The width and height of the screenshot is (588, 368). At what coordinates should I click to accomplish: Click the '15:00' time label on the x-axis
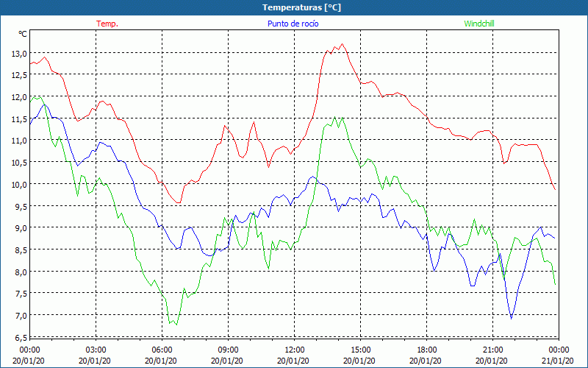[x=360, y=350]
